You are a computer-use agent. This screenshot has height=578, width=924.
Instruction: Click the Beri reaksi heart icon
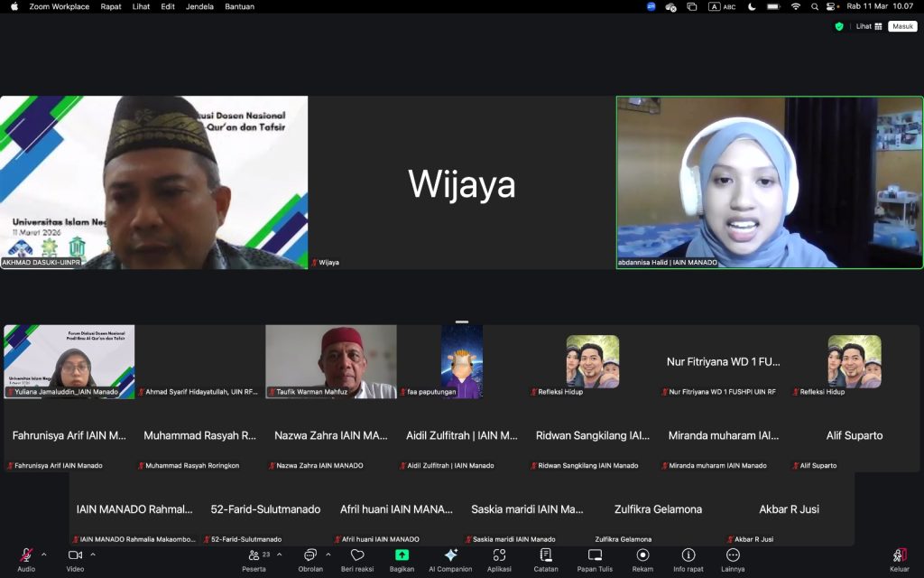tap(357, 555)
